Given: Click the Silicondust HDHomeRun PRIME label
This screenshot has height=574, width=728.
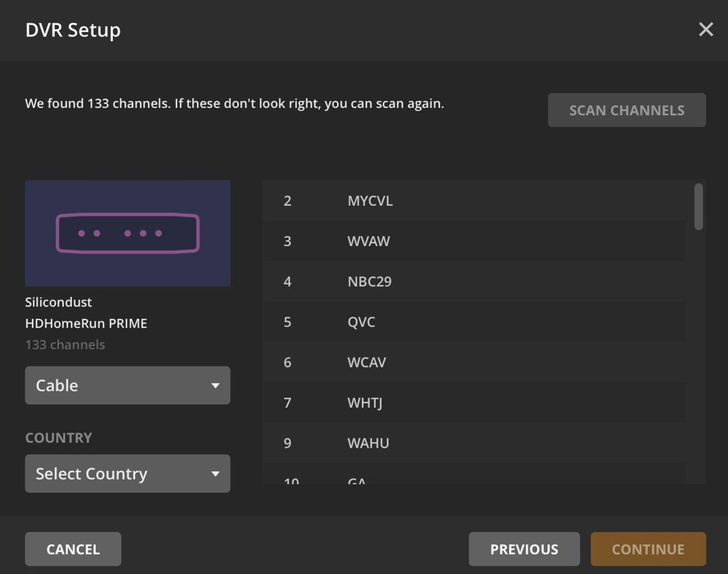Looking at the screenshot, I should pyautogui.click(x=85, y=313).
